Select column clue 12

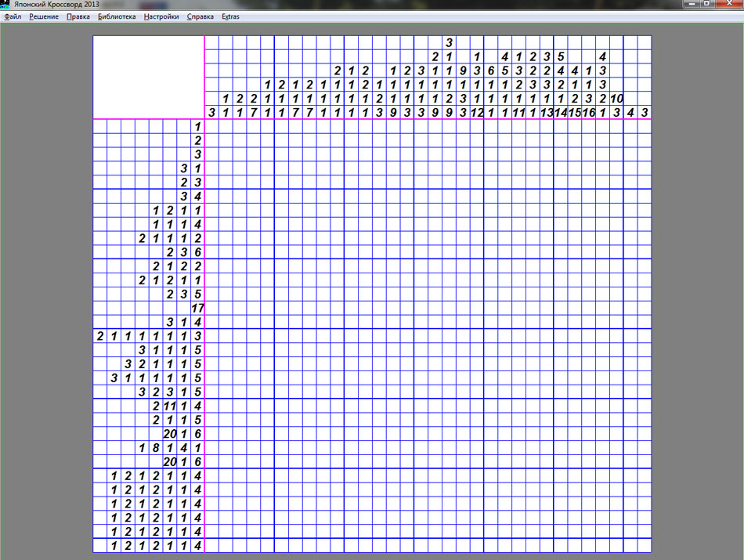[x=477, y=113]
